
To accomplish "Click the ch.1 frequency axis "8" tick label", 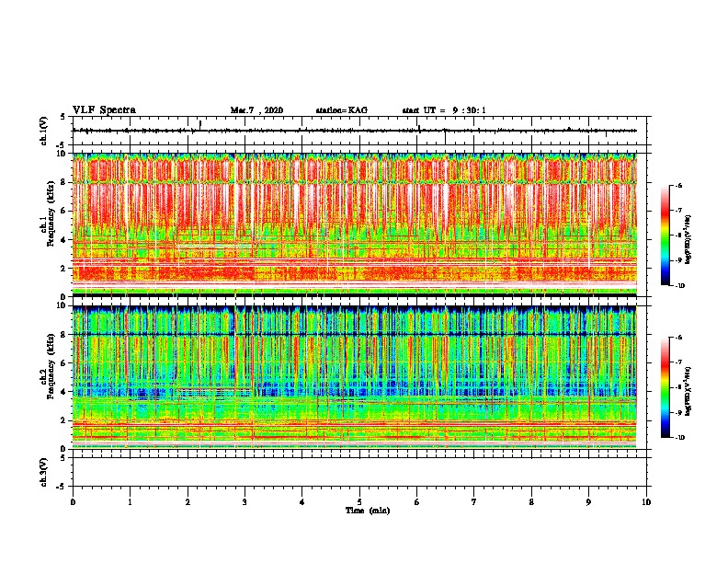I will [x=63, y=182].
